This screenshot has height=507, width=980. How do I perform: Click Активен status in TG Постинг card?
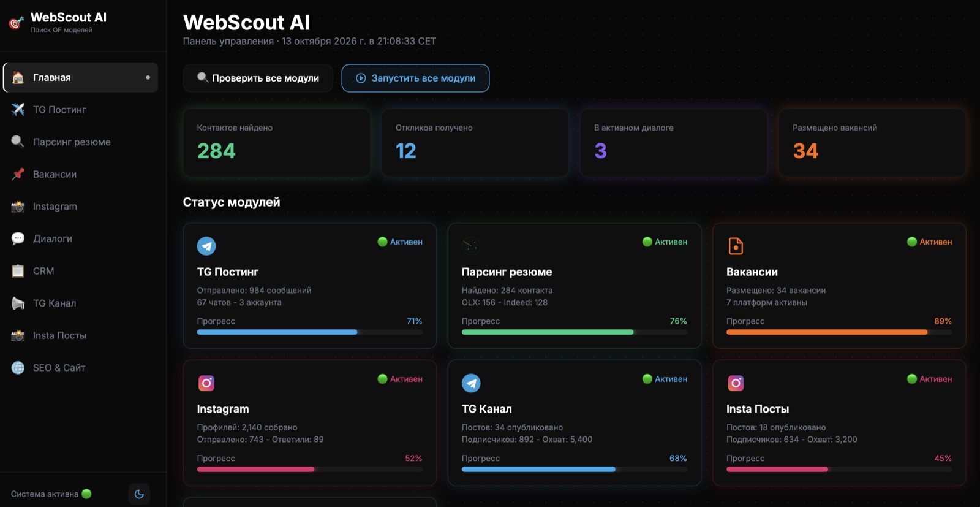[400, 242]
